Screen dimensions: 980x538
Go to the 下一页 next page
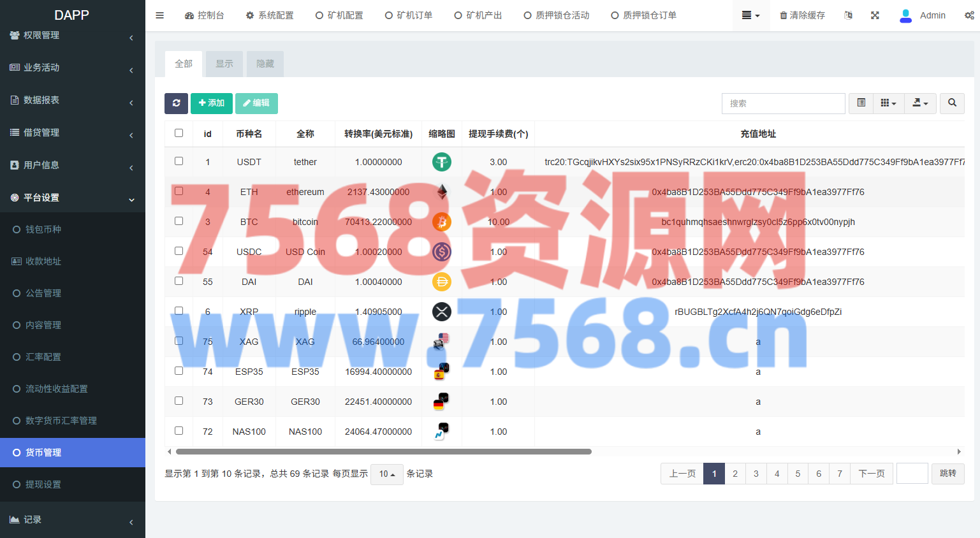(872, 474)
